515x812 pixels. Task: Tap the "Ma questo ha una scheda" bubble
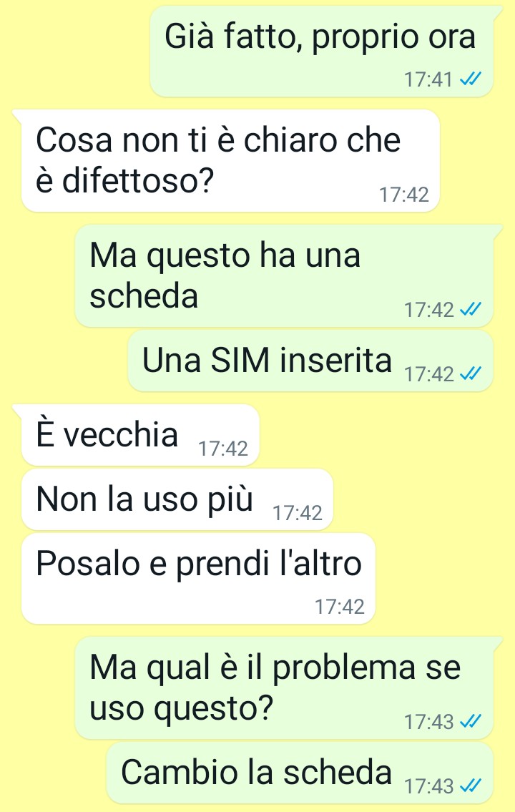point(284,275)
